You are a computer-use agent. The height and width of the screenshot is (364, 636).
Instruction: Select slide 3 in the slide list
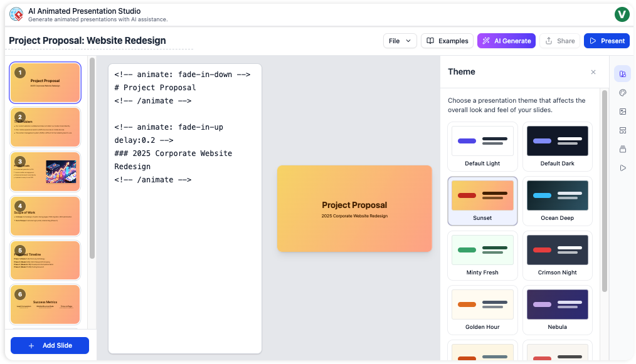pos(45,171)
